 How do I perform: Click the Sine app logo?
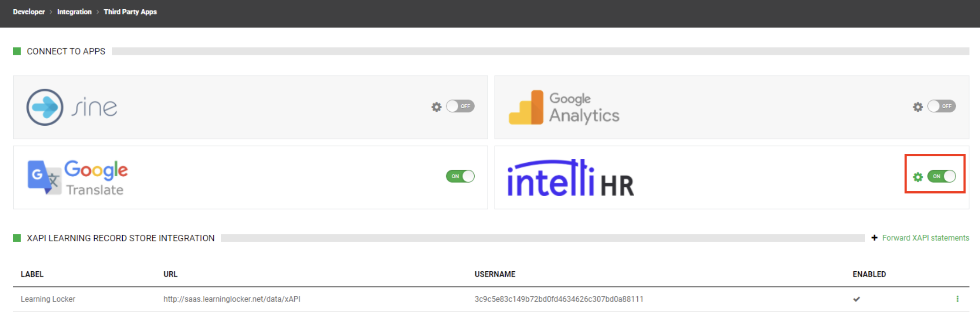click(72, 107)
